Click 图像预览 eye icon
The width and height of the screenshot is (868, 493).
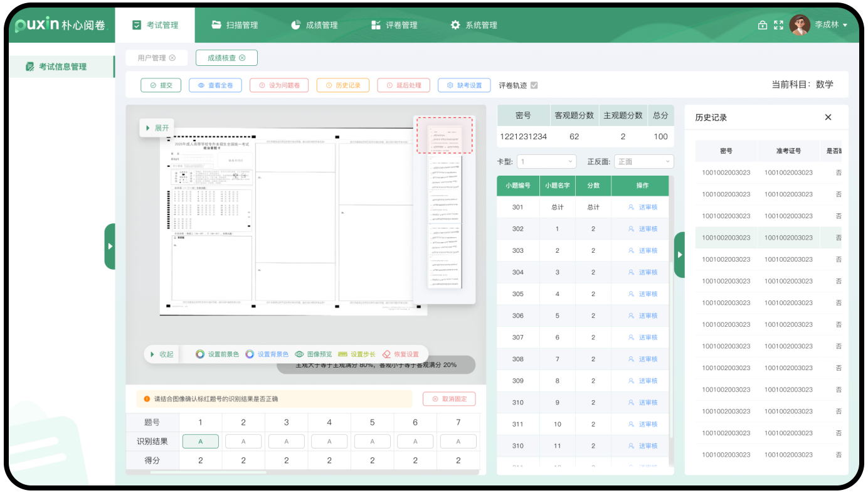(300, 354)
